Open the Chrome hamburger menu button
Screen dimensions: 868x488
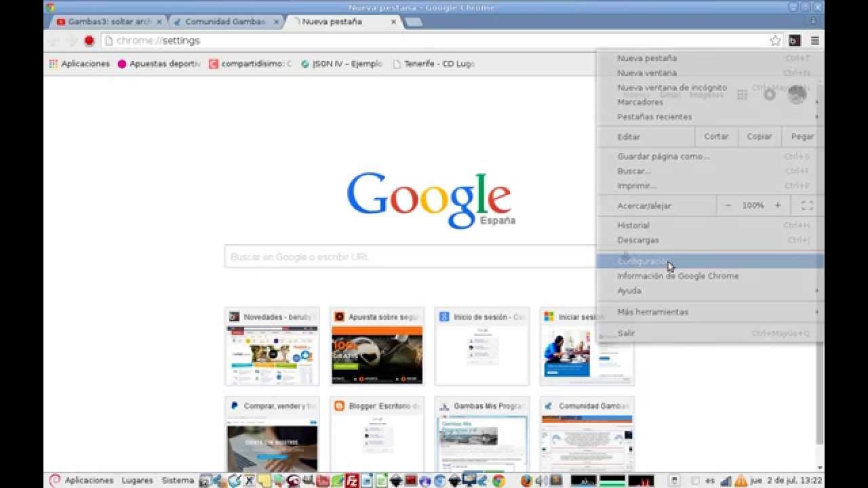pyautogui.click(x=815, y=41)
